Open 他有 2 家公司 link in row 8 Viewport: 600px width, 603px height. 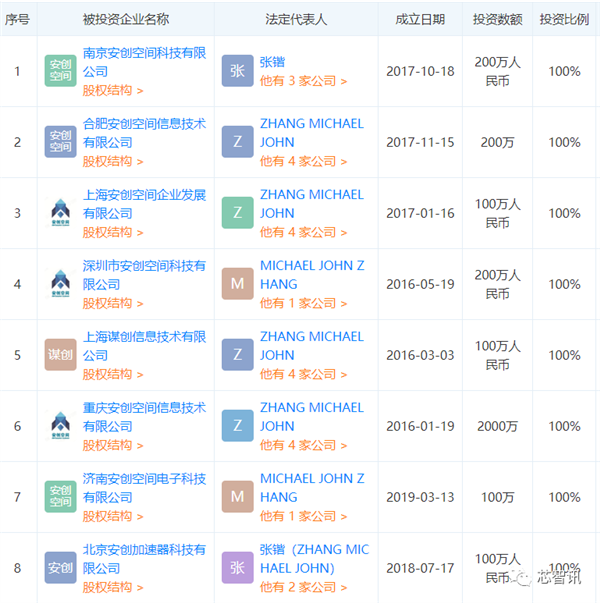pyautogui.click(x=303, y=587)
